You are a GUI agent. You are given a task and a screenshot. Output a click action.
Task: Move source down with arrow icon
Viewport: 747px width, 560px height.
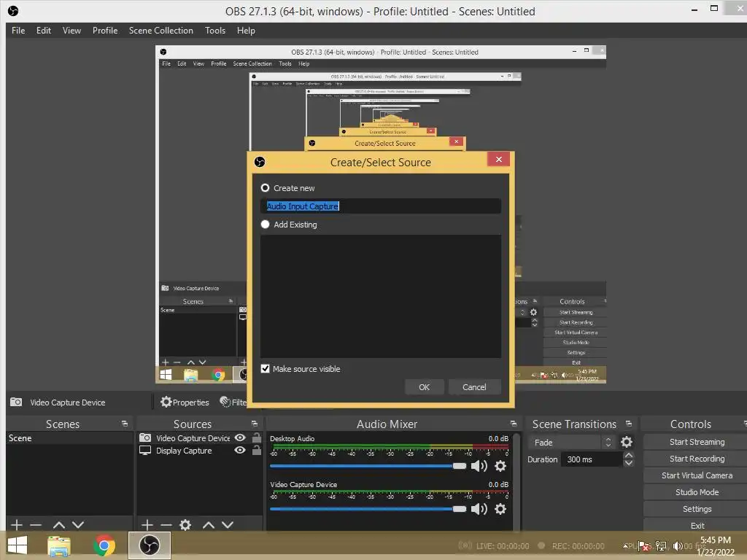click(x=228, y=525)
